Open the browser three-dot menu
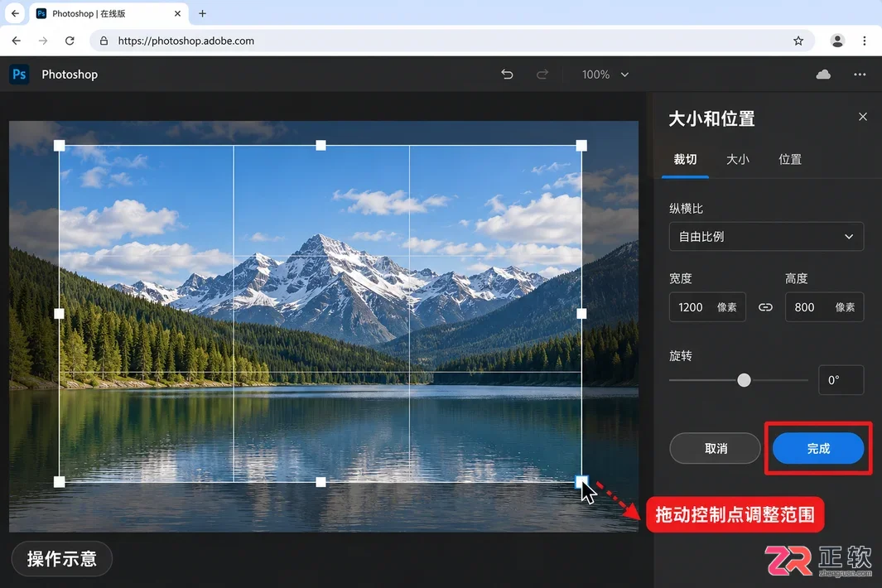This screenshot has height=588, width=882. [x=865, y=41]
